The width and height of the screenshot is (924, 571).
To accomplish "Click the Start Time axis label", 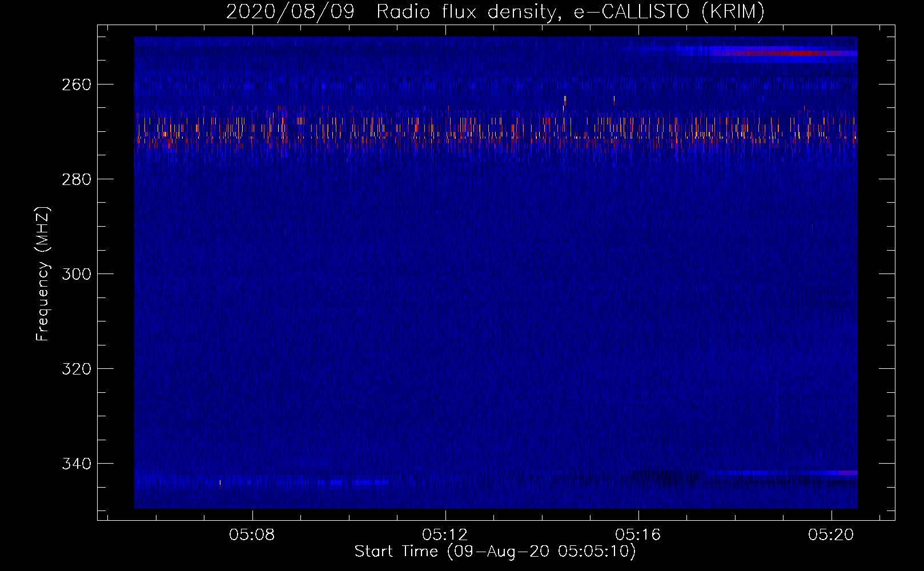I will point(495,552).
